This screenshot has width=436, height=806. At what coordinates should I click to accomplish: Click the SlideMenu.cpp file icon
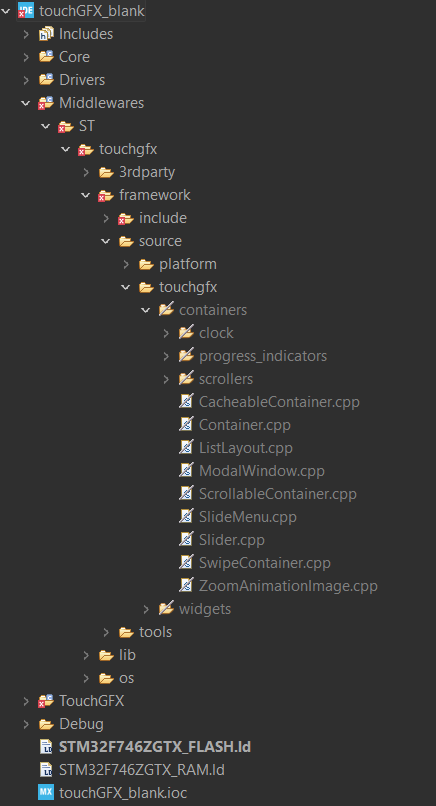(x=186, y=517)
